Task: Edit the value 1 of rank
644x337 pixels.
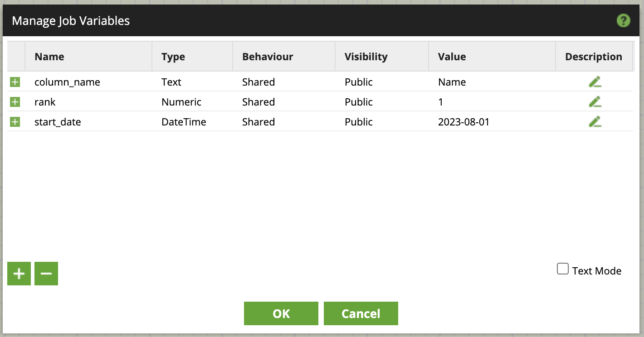Action: tap(492, 102)
